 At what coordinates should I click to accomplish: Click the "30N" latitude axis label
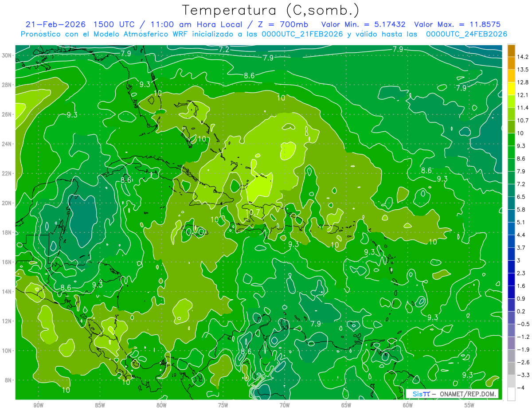pos(7,55)
